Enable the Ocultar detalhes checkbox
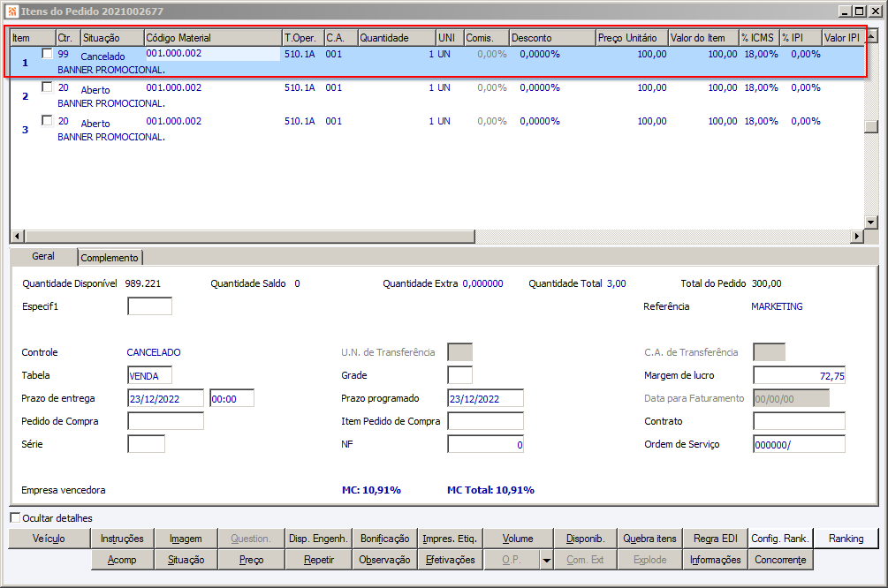Viewport: 888px width, 588px height. [x=15, y=518]
